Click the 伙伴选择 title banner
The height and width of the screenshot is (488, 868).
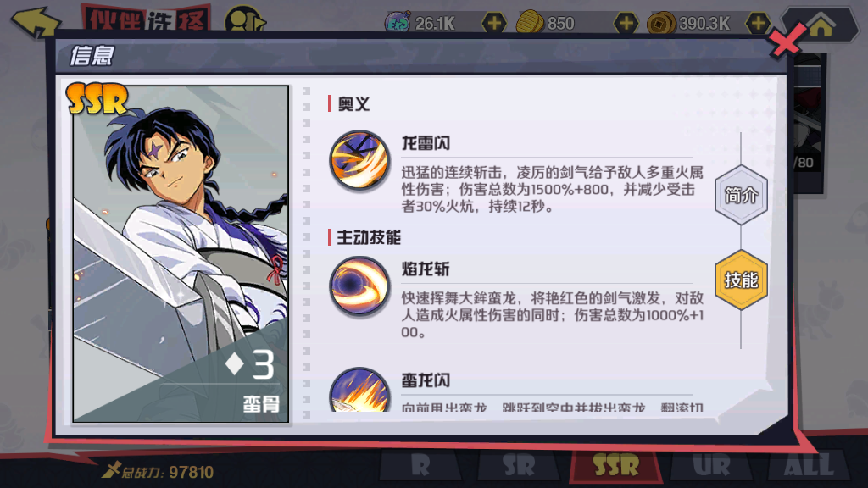(x=146, y=19)
